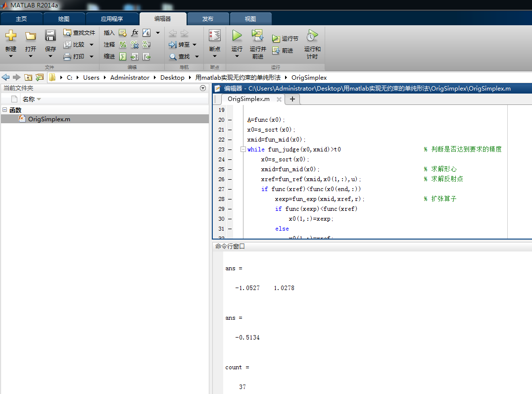Click Desktop in the path bar
Viewport: 532px width, 394px height.
pyautogui.click(x=172, y=78)
